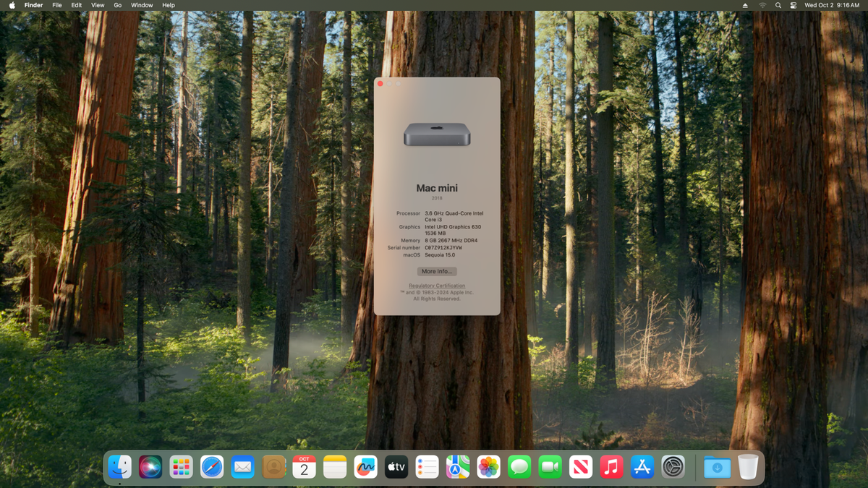Open the Edit menu
This screenshot has width=868, height=488.
point(77,5)
